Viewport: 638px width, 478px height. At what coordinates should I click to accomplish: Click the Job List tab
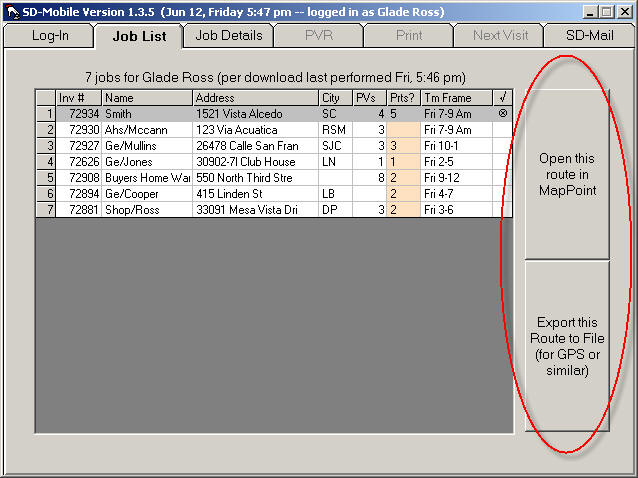139,36
